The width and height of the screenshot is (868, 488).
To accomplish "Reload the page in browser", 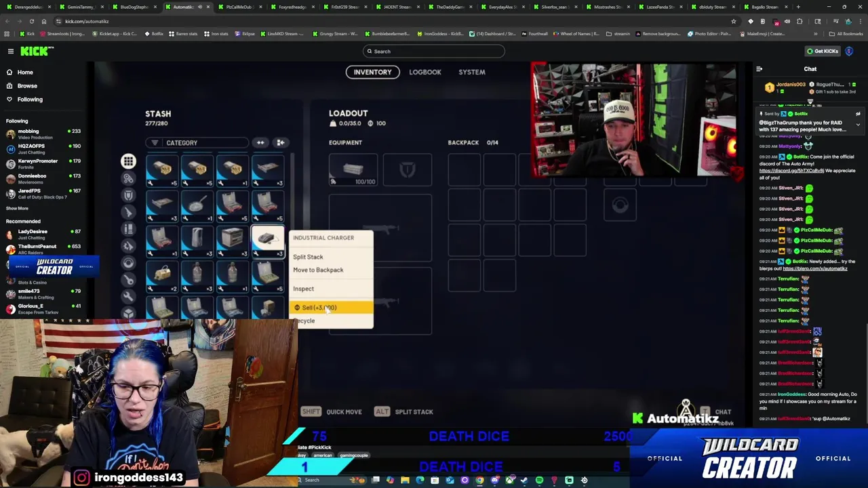I will [x=31, y=21].
